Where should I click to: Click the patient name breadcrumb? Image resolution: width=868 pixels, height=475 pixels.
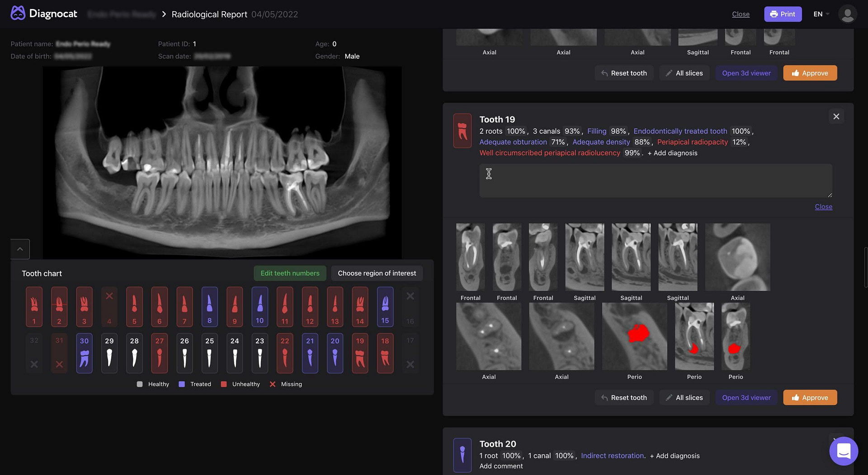pyautogui.click(x=121, y=14)
